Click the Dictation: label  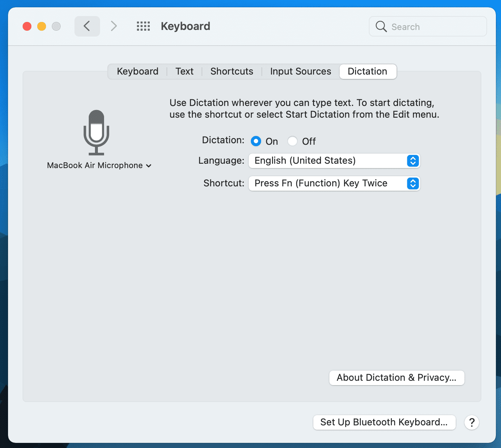click(223, 140)
